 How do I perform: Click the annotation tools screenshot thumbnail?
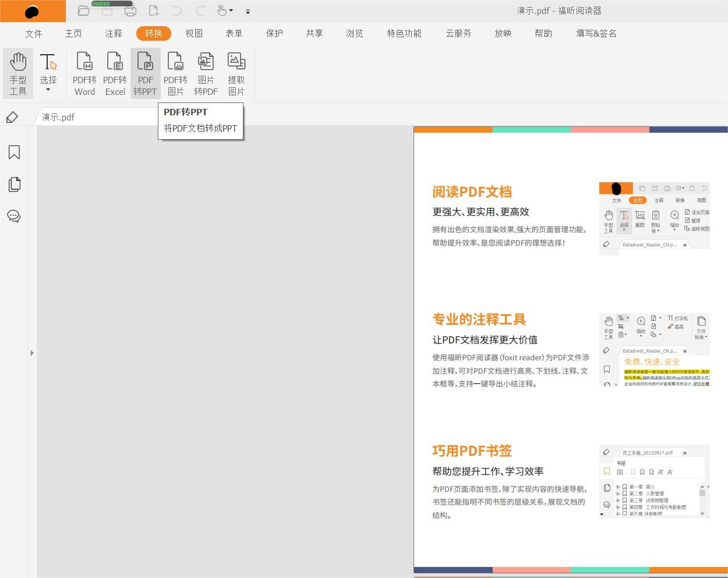pyautogui.click(x=654, y=350)
